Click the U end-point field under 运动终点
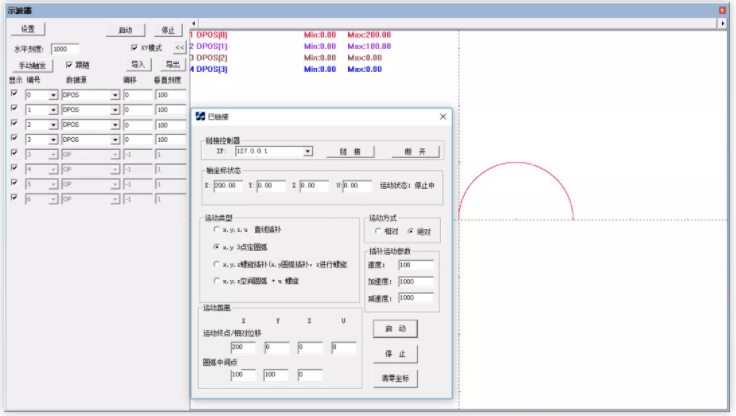The image size is (736, 416). (x=344, y=347)
